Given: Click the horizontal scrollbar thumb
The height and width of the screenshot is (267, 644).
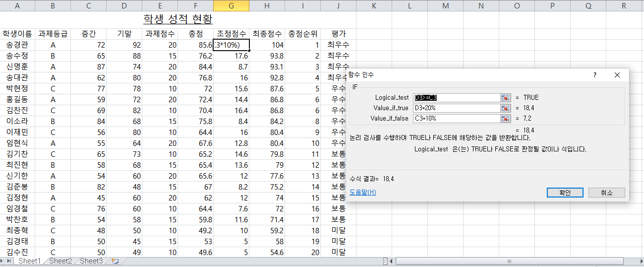Looking at the screenshot, I should [509, 261].
